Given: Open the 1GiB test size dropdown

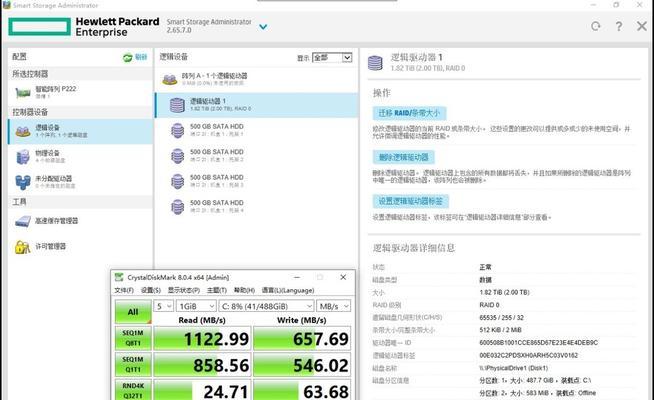Looking at the screenshot, I should 196,306.
